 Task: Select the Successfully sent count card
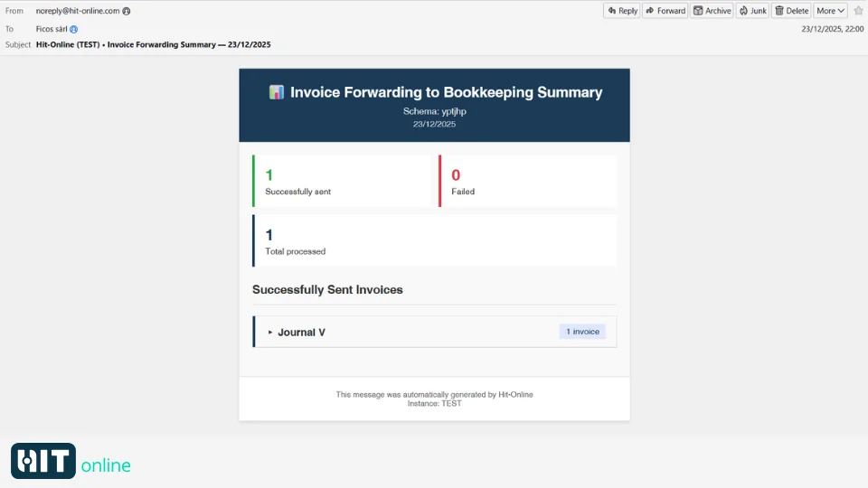pyautogui.click(x=343, y=181)
